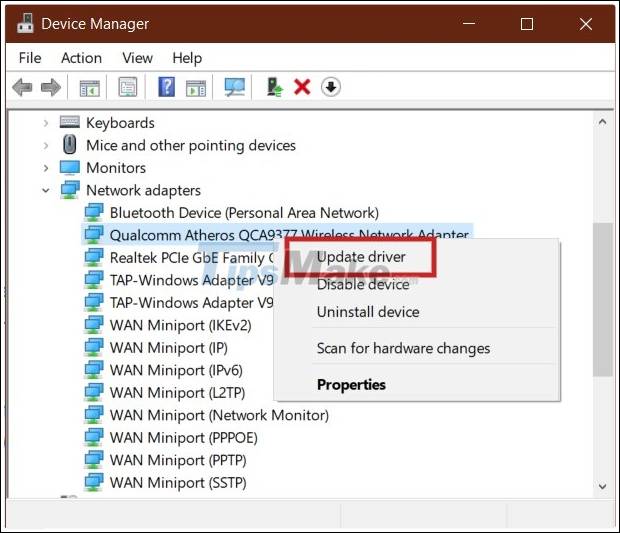Click the Network adapters category icon
This screenshot has height=533, width=620.
pyautogui.click(x=70, y=190)
